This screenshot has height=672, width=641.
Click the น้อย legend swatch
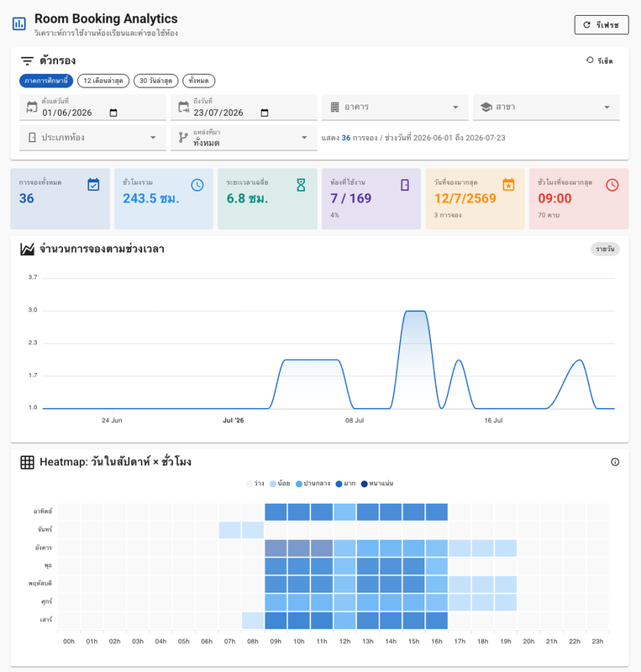pyautogui.click(x=273, y=484)
